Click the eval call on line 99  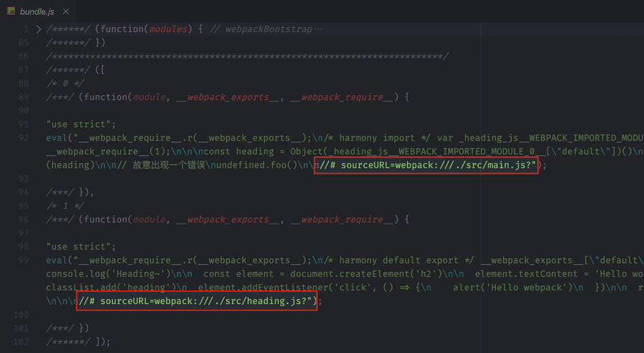coord(57,260)
